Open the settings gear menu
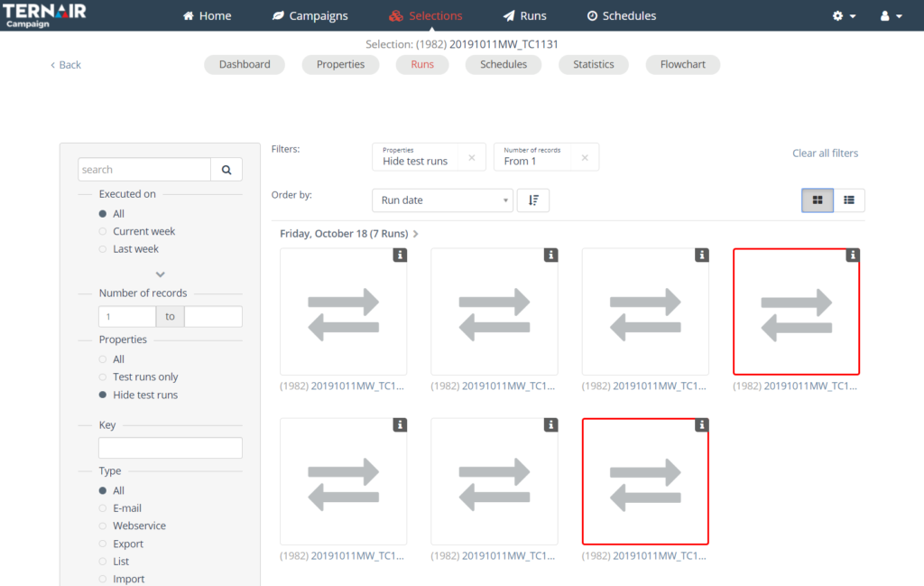 click(x=844, y=16)
